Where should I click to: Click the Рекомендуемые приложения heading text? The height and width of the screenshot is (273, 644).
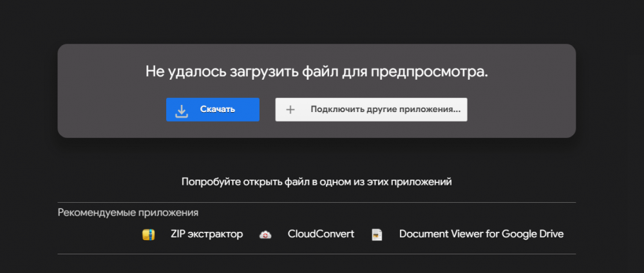click(128, 212)
